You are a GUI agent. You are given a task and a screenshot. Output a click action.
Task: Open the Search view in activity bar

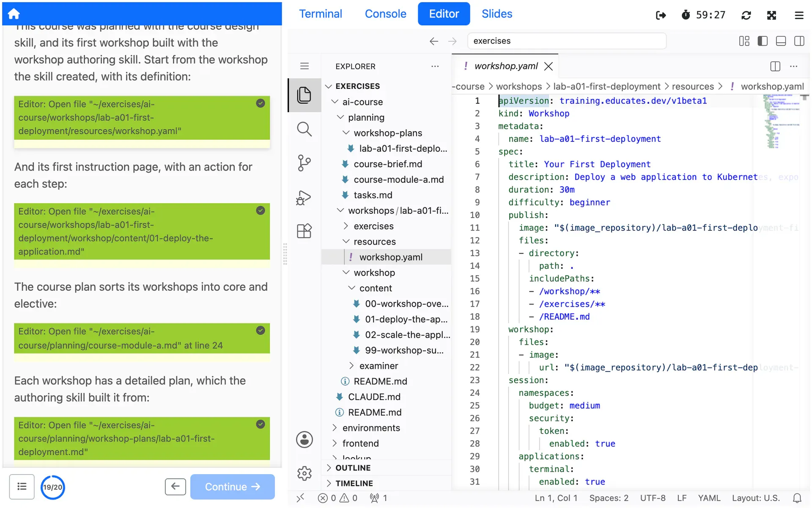click(304, 129)
